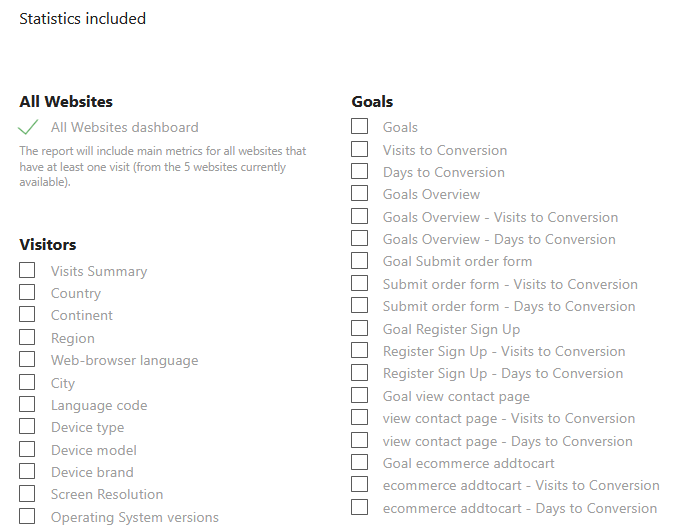Image resolution: width=674 pixels, height=528 pixels.
Task: Check Goal ecommerce addtocart box
Action: (360, 463)
